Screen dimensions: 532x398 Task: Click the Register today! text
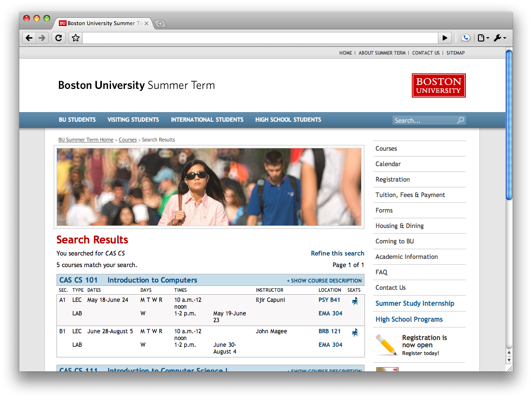[x=420, y=353]
